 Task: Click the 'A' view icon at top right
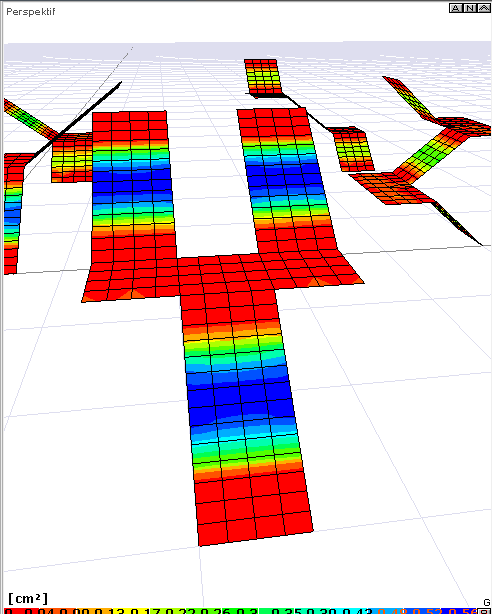pos(456,8)
